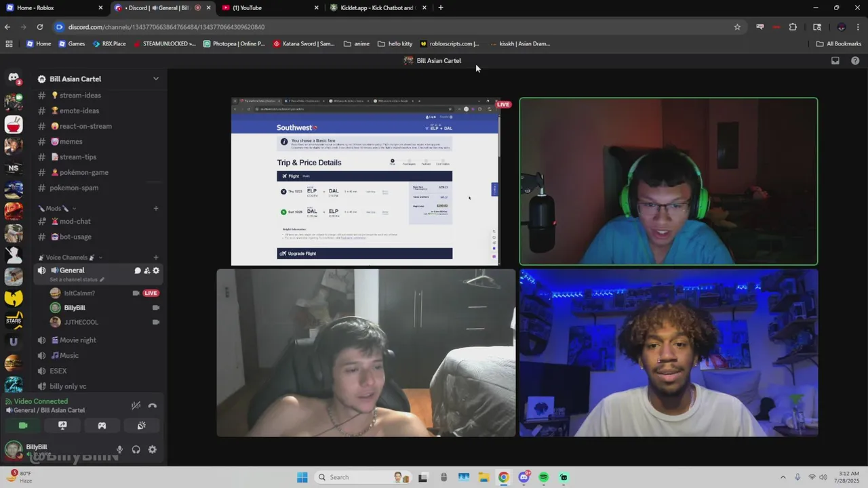Open Discord app in the taskbar

point(524,477)
